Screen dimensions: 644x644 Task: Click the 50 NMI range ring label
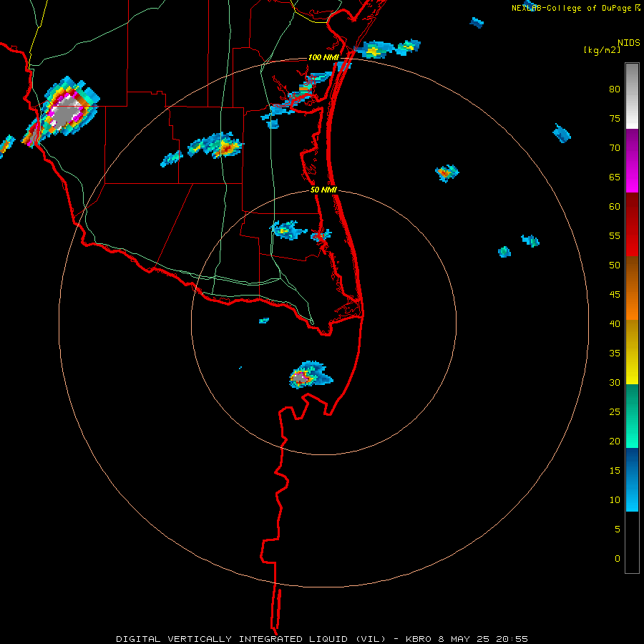pyautogui.click(x=323, y=190)
